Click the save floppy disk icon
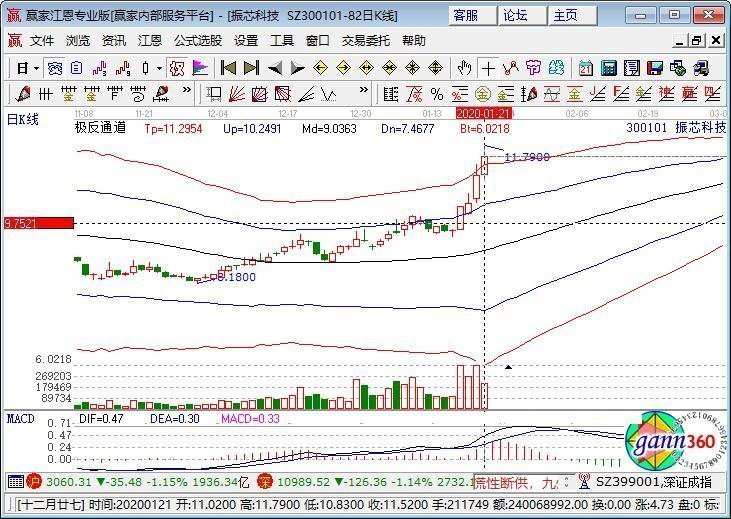This screenshot has width=731, height=519. 655,69
